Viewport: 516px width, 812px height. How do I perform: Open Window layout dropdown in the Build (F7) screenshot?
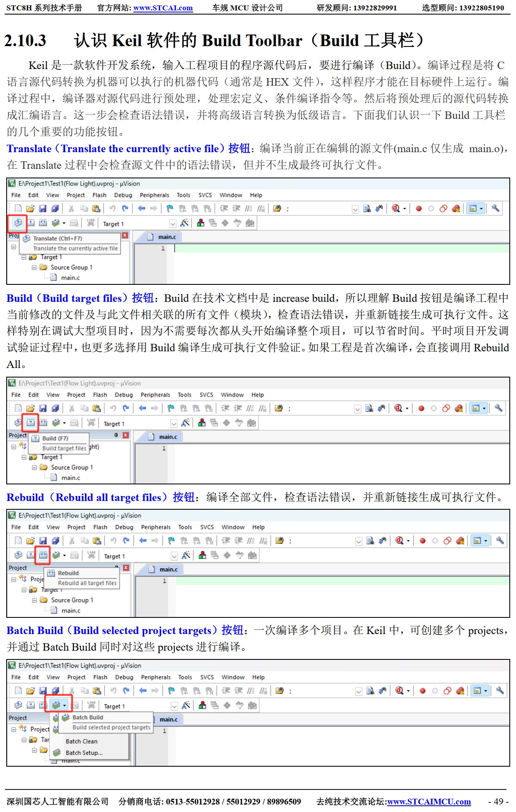[484, 408]
